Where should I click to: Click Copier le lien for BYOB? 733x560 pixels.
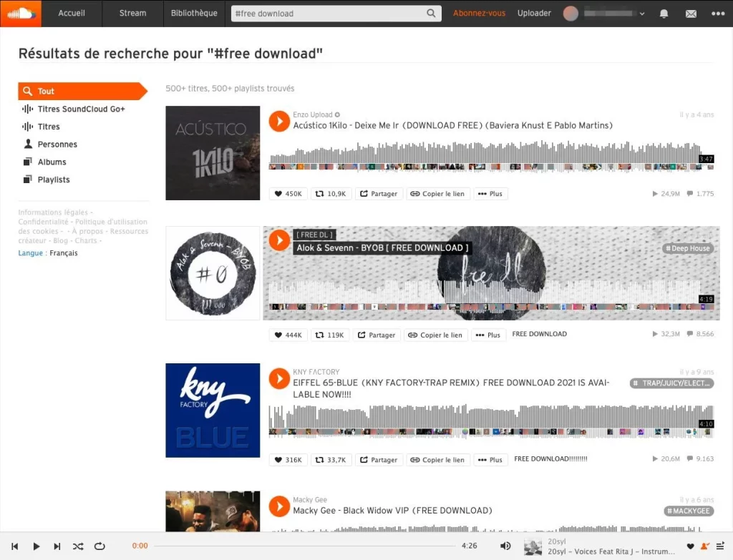pyautogui.click(x=435, y=335)
